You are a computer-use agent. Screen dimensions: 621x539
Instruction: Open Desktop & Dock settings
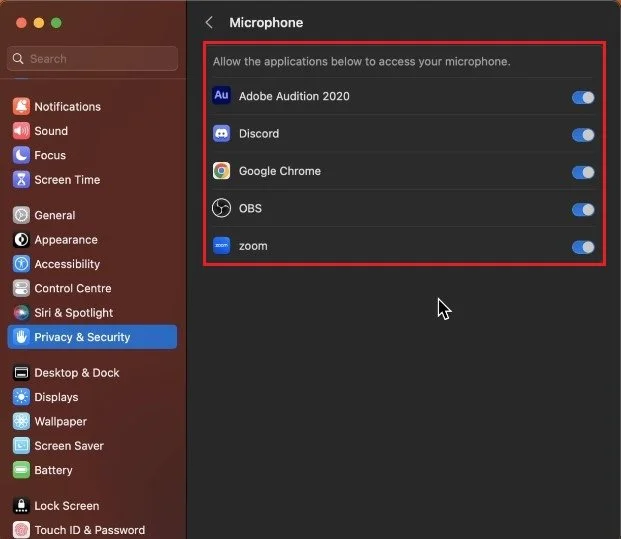[92, 373]
